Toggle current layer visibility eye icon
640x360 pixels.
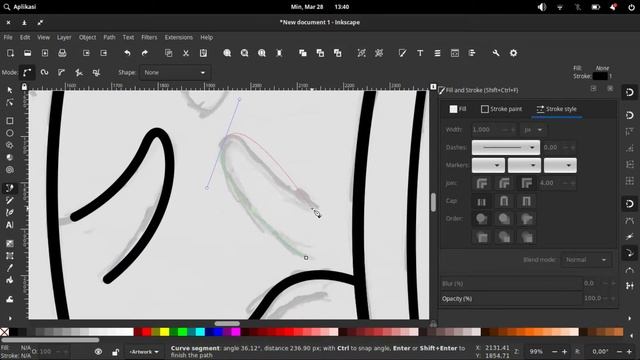coord(98,351)
